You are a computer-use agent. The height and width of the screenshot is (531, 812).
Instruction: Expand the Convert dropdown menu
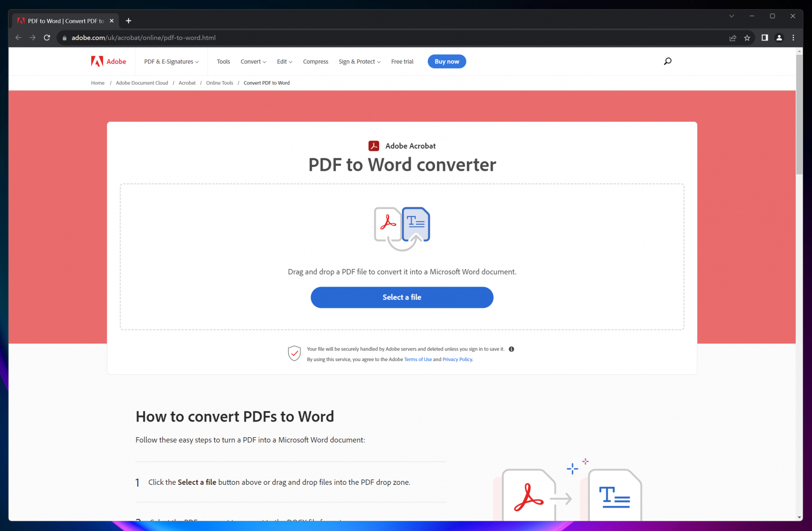click(x=253, y=62)
